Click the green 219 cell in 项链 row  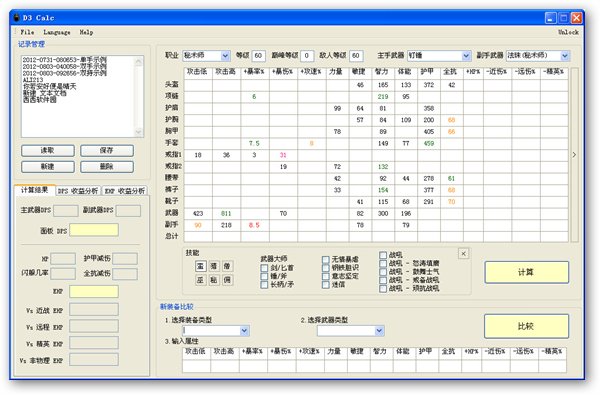click(383, 96)
